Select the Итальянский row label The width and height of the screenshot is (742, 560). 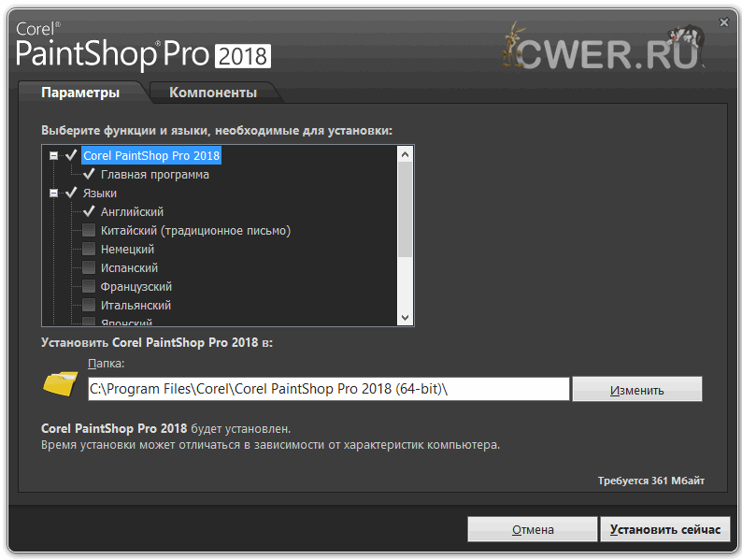136,306
